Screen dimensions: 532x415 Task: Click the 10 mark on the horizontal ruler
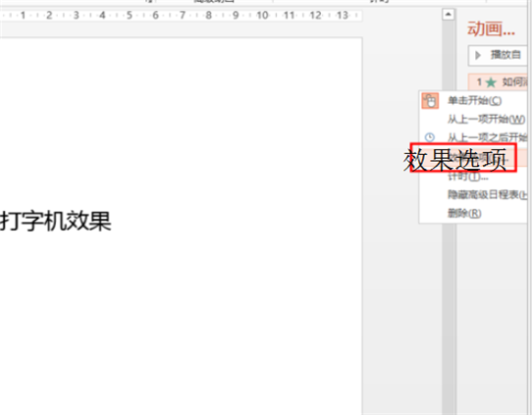coord(262,16)
